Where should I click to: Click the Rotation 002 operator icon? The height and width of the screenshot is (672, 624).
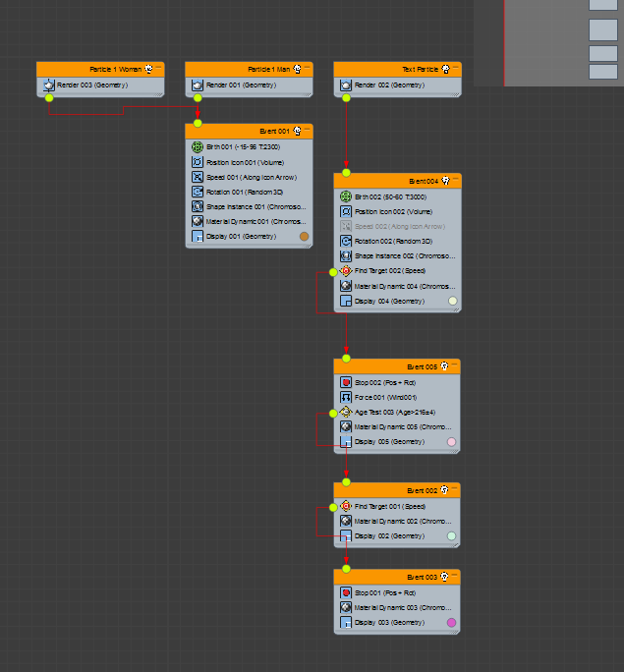346,241
